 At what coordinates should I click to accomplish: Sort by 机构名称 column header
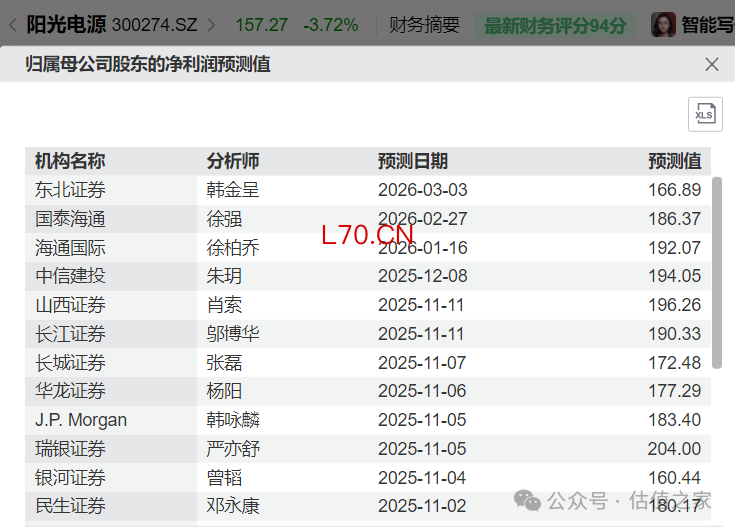pyautogui.click(x=70, y=161)
